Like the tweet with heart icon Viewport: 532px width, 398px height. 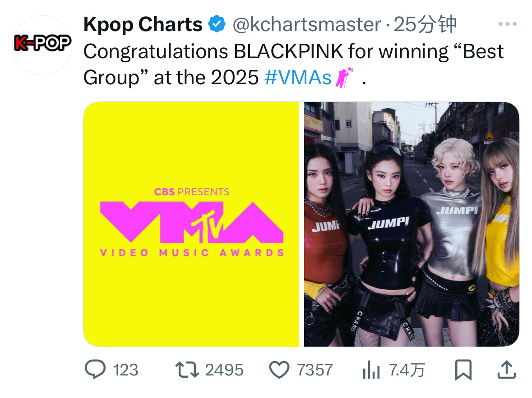(x=279, y=370)
